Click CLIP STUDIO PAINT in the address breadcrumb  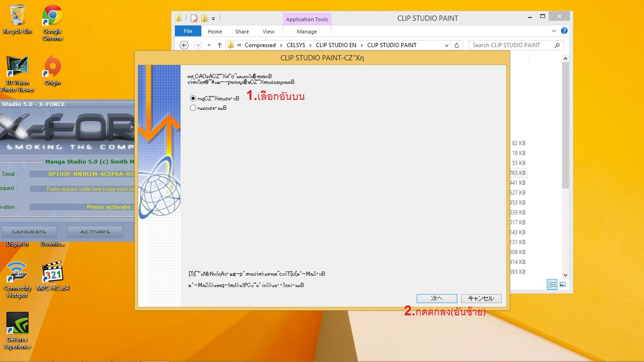392,45
